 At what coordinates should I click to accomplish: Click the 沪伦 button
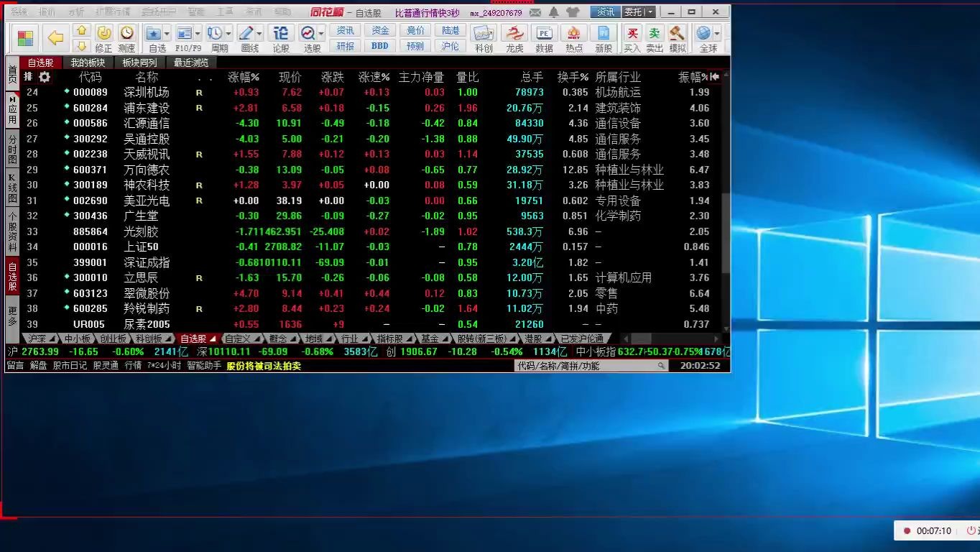click(450, 46)
